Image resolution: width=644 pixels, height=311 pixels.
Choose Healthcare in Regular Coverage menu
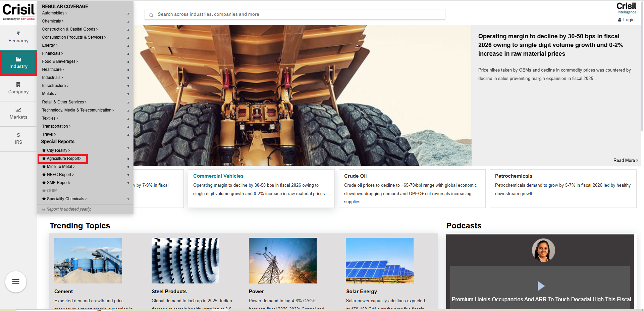(52, 70)
